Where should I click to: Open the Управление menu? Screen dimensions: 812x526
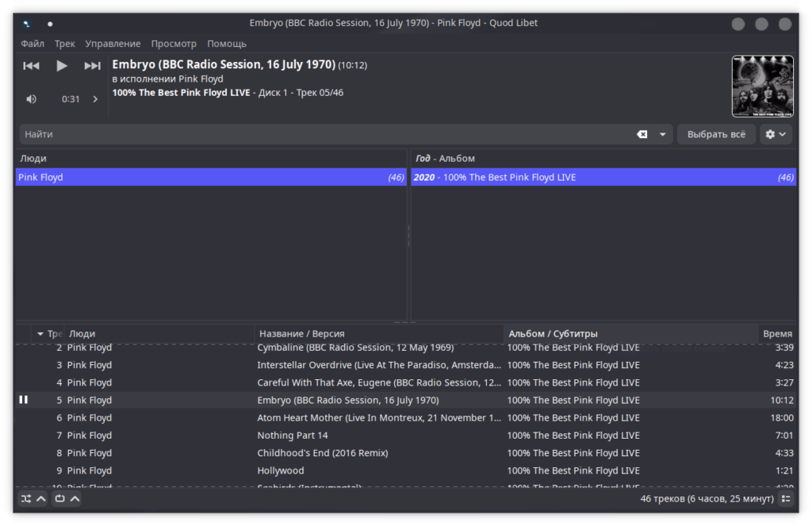[113, 44]
